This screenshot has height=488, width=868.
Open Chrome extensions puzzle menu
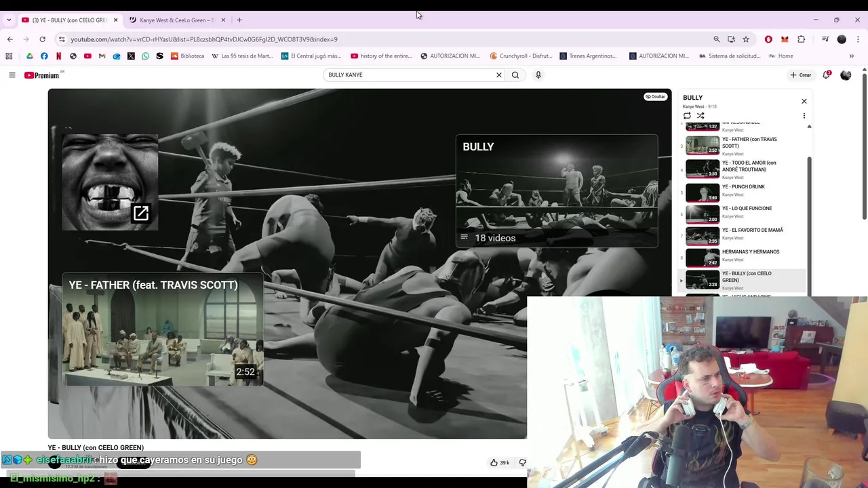[x=801, y=39]
